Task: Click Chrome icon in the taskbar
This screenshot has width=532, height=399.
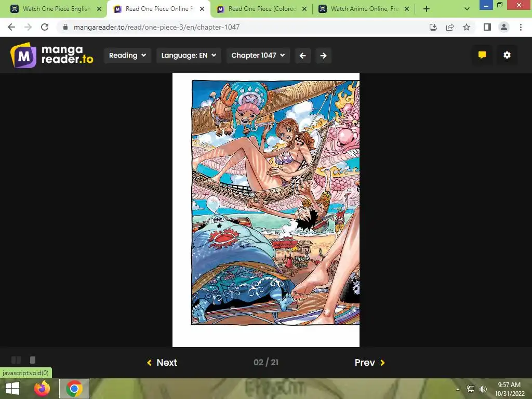Action: point(74,389)
